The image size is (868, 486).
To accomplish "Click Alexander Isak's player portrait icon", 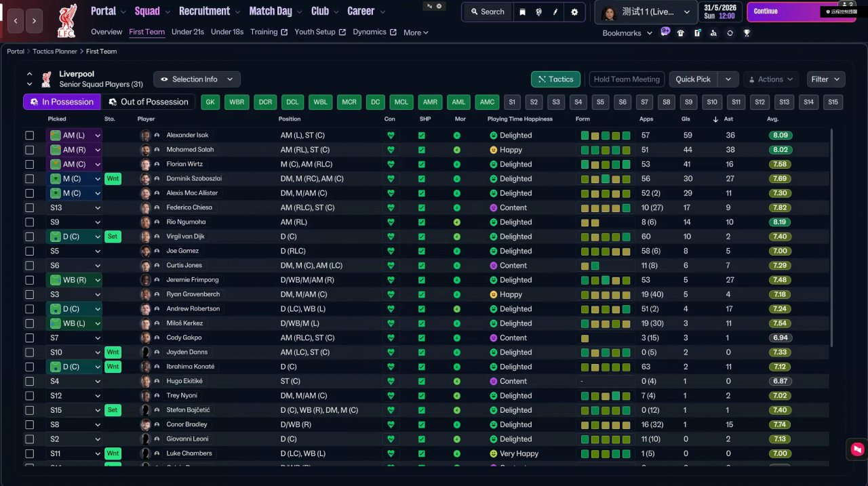I will 145,136.
